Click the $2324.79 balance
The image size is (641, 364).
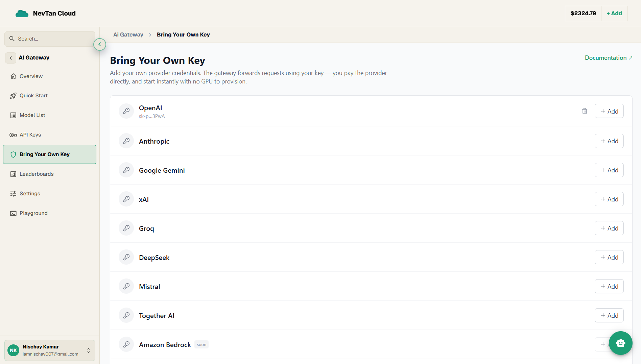[583, 14]
